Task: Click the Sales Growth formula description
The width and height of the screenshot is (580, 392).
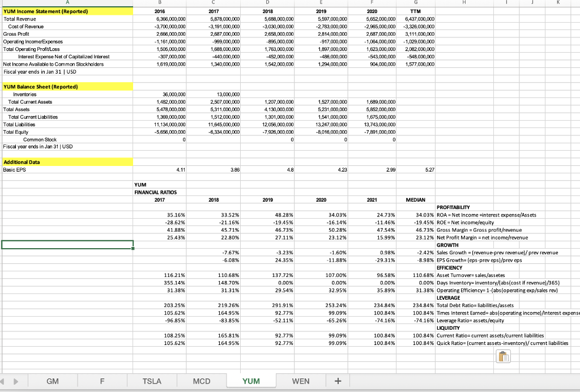Action: (x=497, y=253)
